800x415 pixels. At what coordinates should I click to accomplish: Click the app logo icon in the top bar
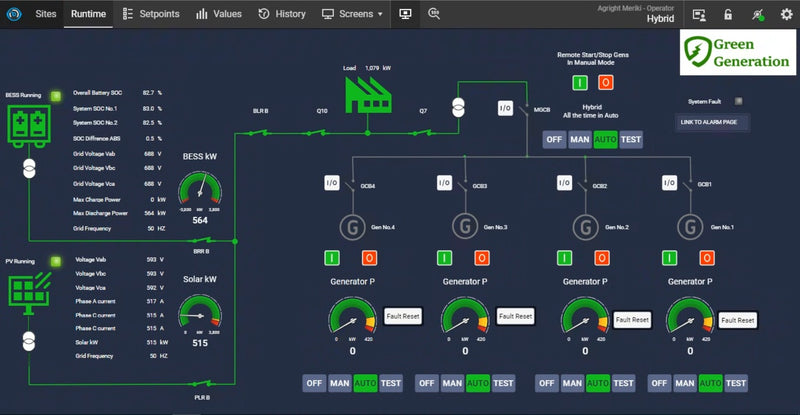point(14,14)
